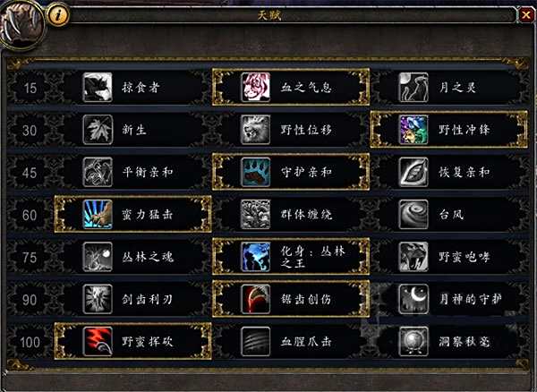Pick the 化身：丛林之王 talent icon
Image resolution: width=537 pixels, height=392 pixels.
tap(255, 257)
